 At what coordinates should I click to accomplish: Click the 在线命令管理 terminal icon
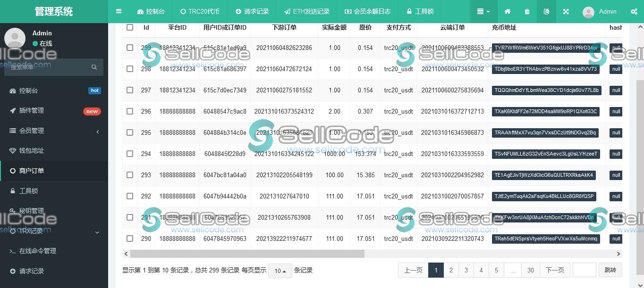pos(13,251)
